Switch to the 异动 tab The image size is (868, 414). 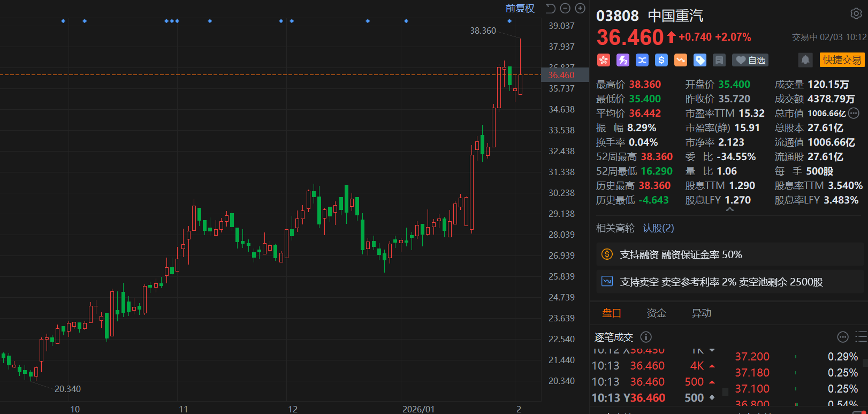click(x=701, y=313)
